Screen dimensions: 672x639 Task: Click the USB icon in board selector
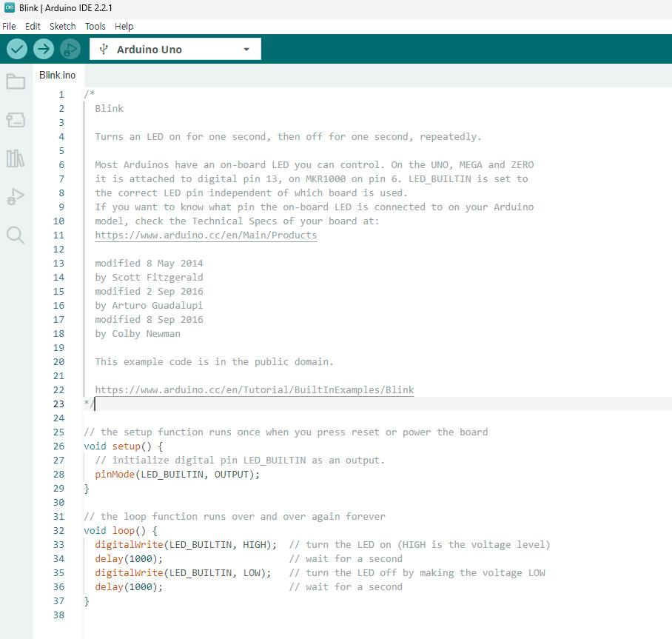click(x=104, y=50)
